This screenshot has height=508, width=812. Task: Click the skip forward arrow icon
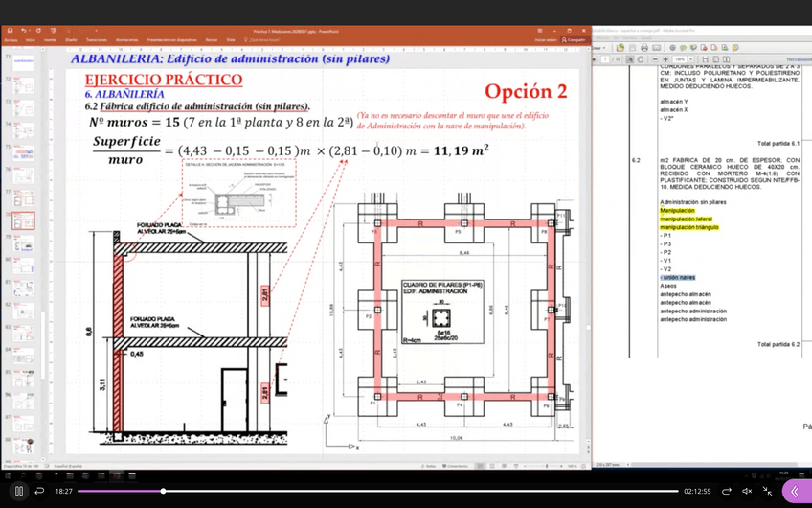[x=727, y=491]
